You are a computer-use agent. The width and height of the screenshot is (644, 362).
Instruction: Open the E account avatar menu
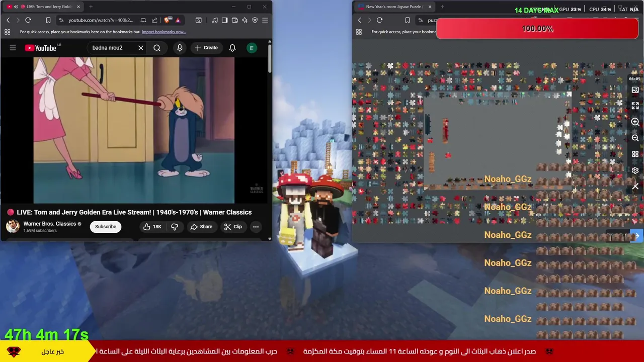coord(252,48)
